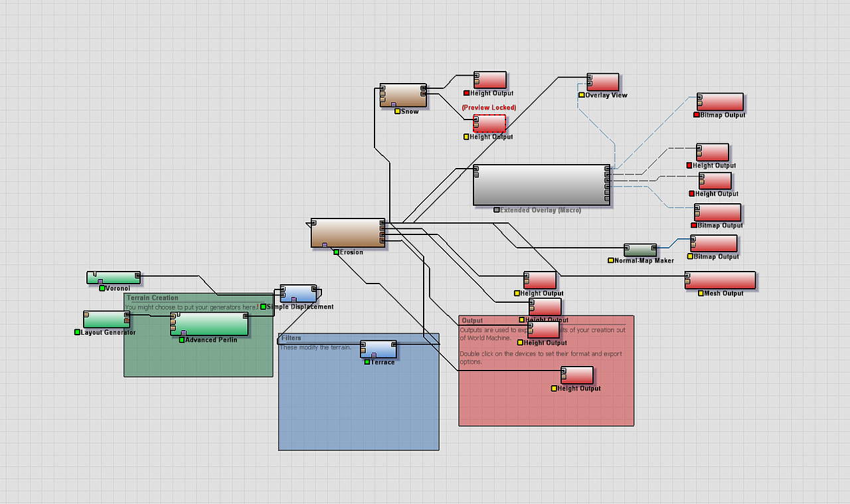
Task: Click the red (Preview Locked) label
Action: point(489,108)
